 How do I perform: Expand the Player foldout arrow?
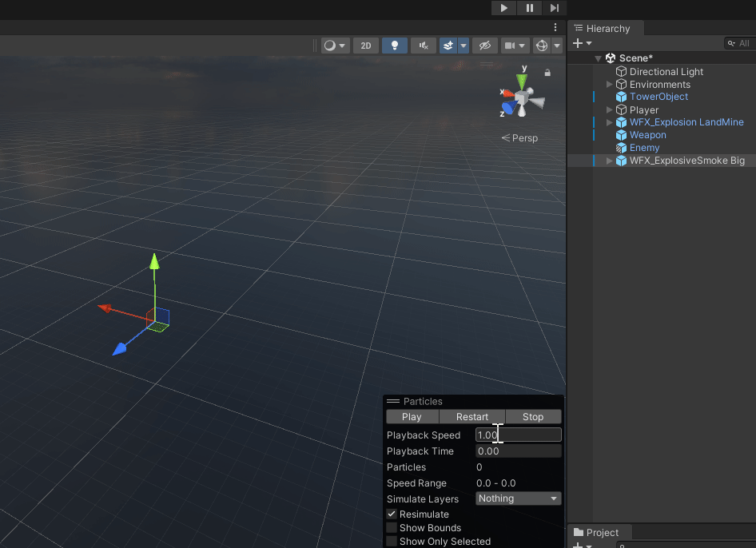coord(610,110)
